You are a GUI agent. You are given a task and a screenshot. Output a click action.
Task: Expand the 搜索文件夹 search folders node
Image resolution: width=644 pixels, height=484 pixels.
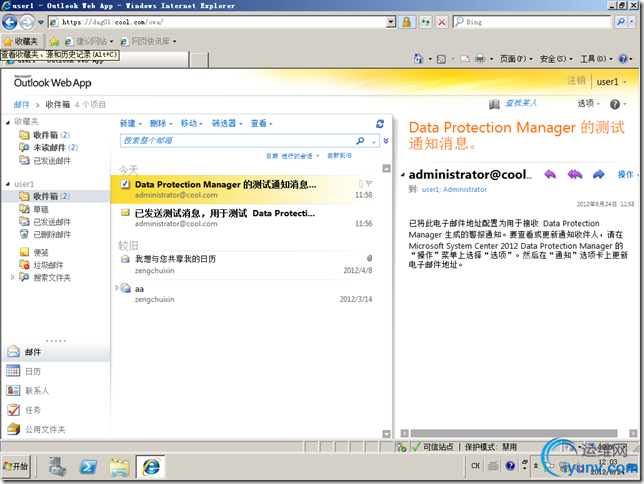click(12, 277)
